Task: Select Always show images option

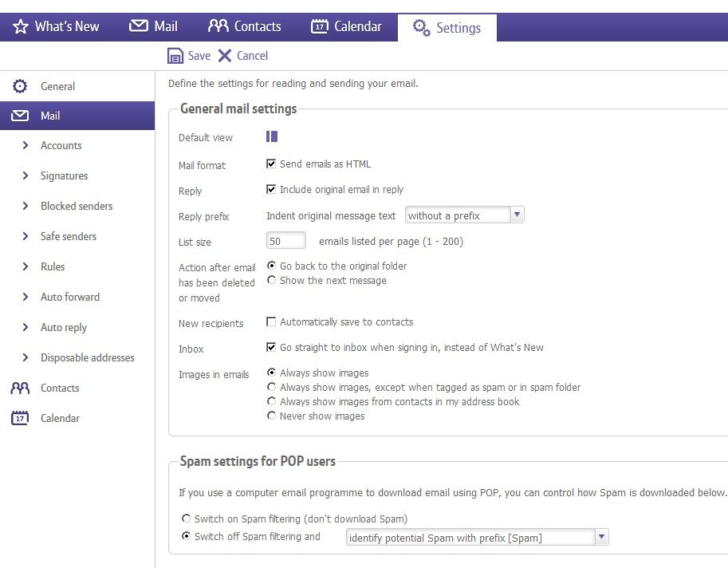Action: (x=272, y=372)
